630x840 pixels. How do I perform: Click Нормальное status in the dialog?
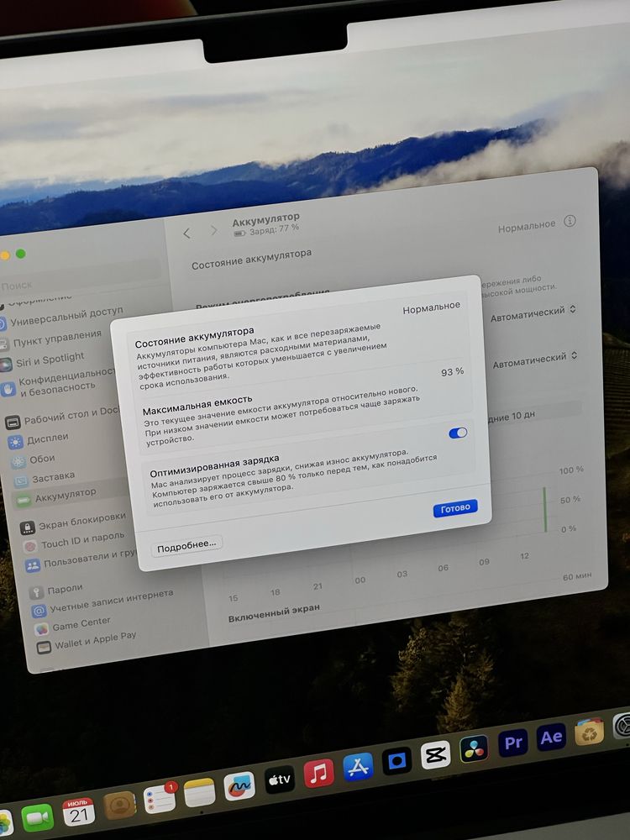[431, 308]
